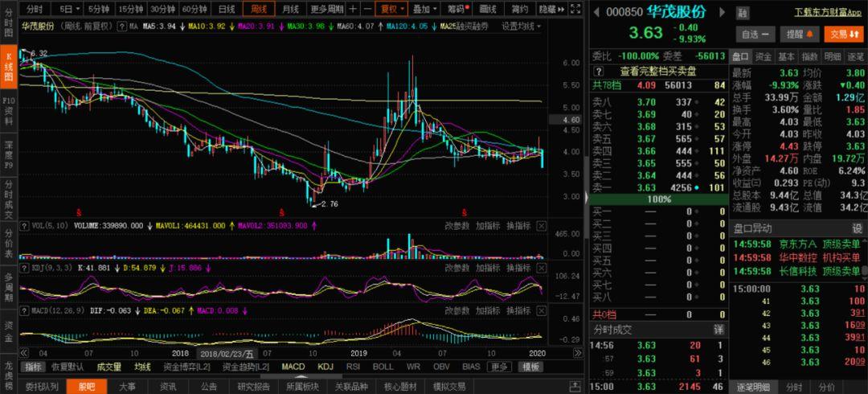Open 下载东方财富App link
Screen dimensions: 868x394
point(828,12)
